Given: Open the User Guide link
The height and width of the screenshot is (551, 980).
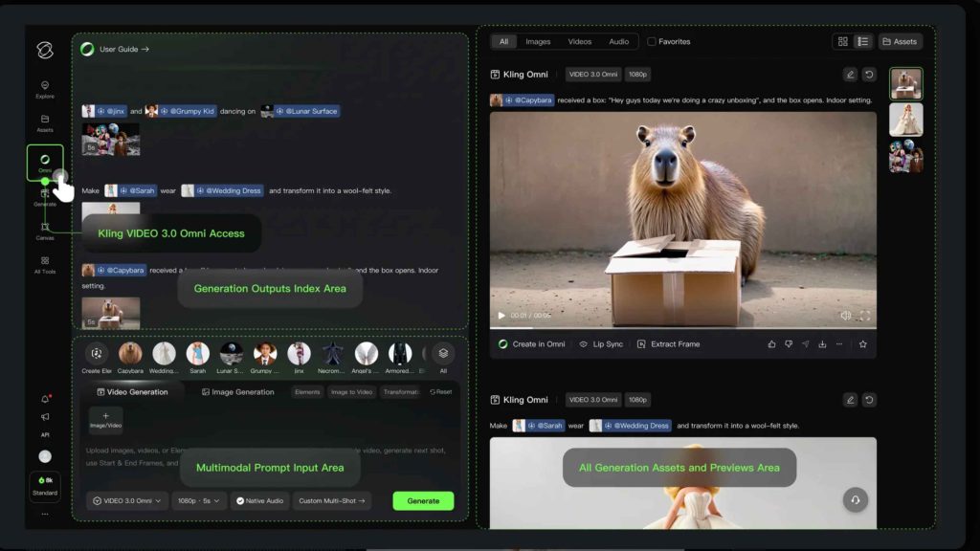Looking at the screenshot, I should tap(123, 49).
